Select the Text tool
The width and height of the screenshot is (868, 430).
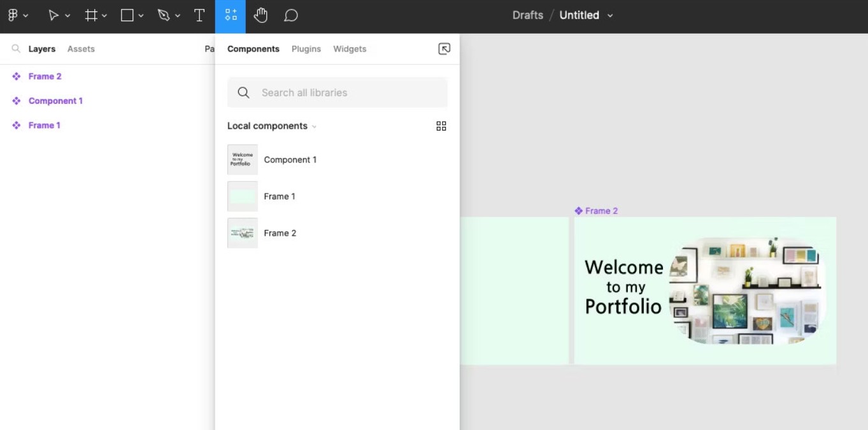[199, 15]
